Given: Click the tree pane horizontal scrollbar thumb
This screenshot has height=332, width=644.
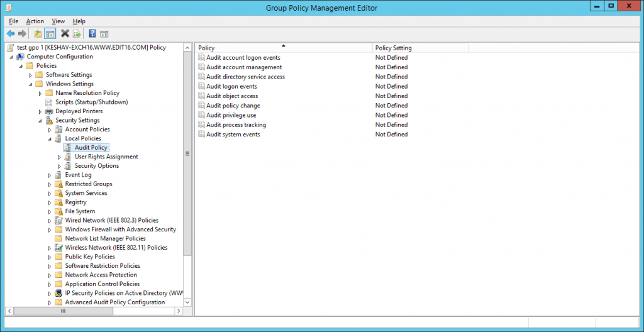Looking at the screenshot, I should click(62, 311).
